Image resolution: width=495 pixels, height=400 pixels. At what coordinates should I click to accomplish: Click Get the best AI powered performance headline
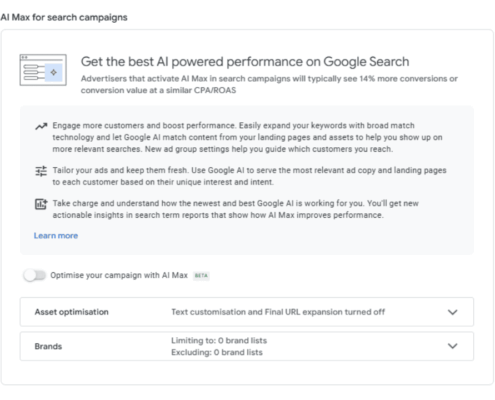pos(245,62)
